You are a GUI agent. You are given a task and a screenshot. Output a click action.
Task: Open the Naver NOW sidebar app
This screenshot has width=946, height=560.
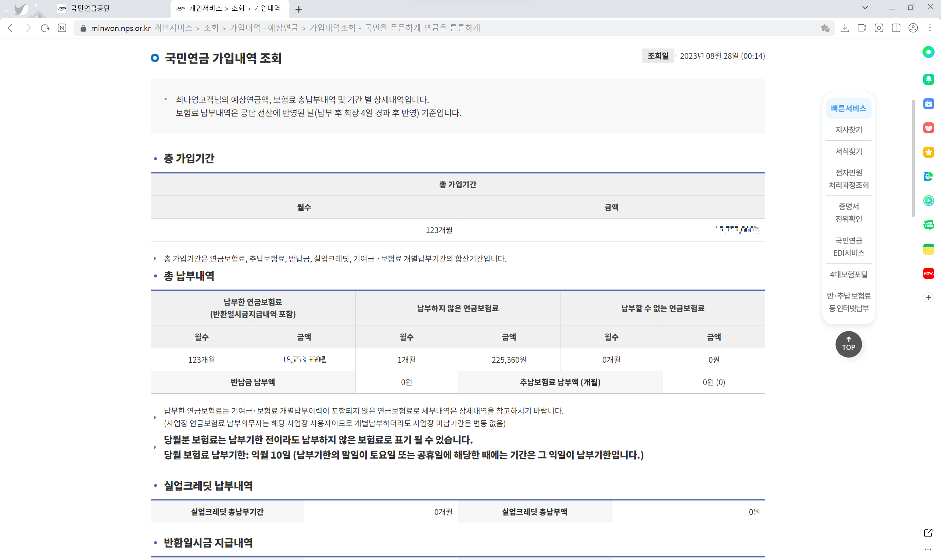coord(929,273)
